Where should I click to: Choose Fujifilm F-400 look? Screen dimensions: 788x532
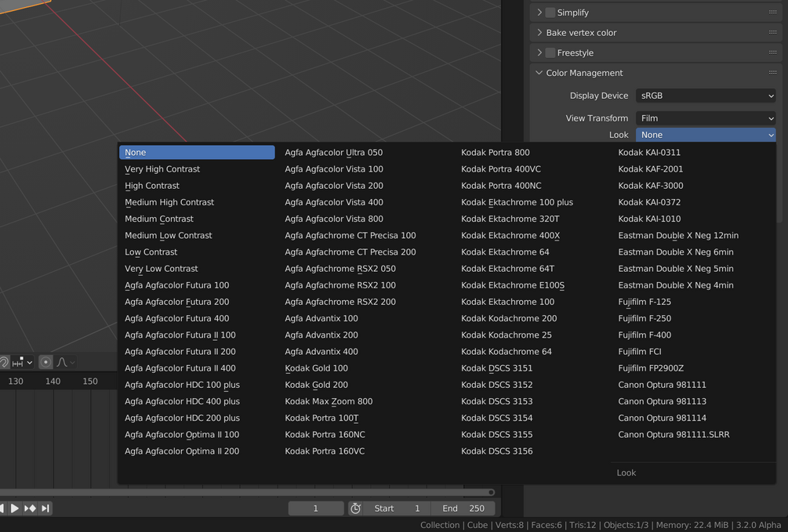[x=645, y=335]
